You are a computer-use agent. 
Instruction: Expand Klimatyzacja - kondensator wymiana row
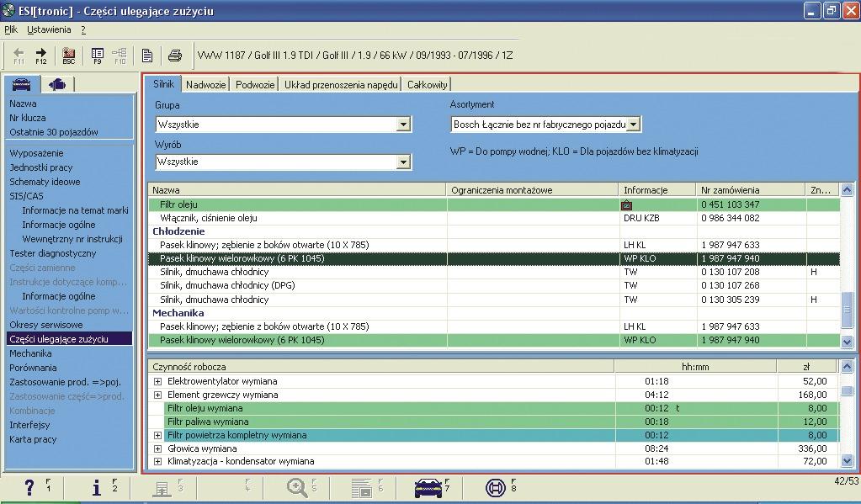[157, 462]
